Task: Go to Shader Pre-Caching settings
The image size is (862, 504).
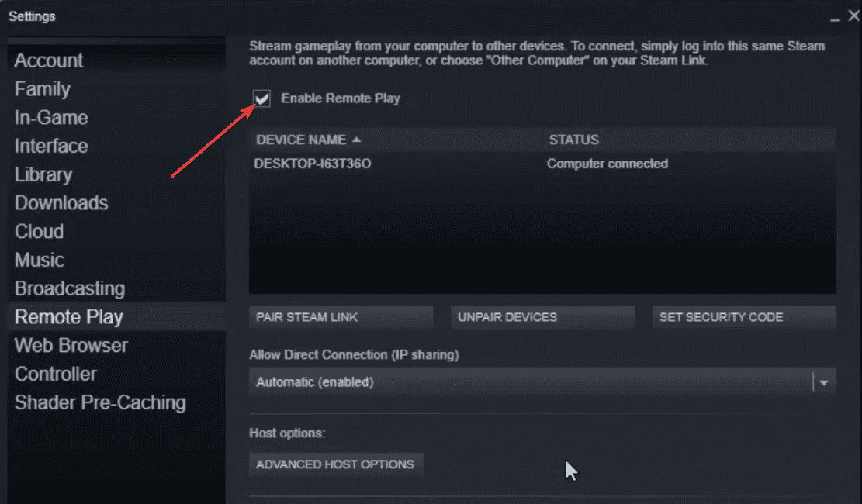Action: pyautogui.click(x=100, y=402)
